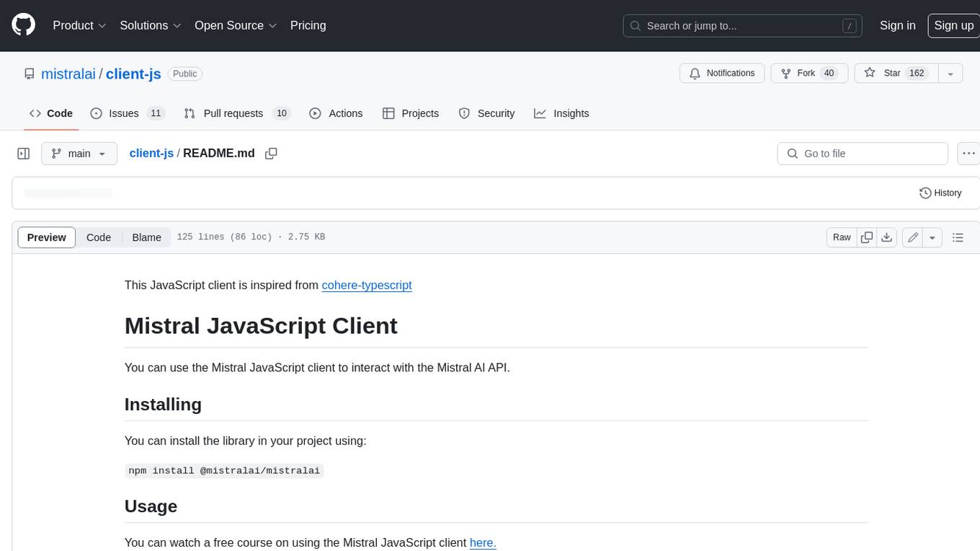The height and width of the screenshot is (551, 980).
Task: Open the client-js repository link
Action: [133, 74]
